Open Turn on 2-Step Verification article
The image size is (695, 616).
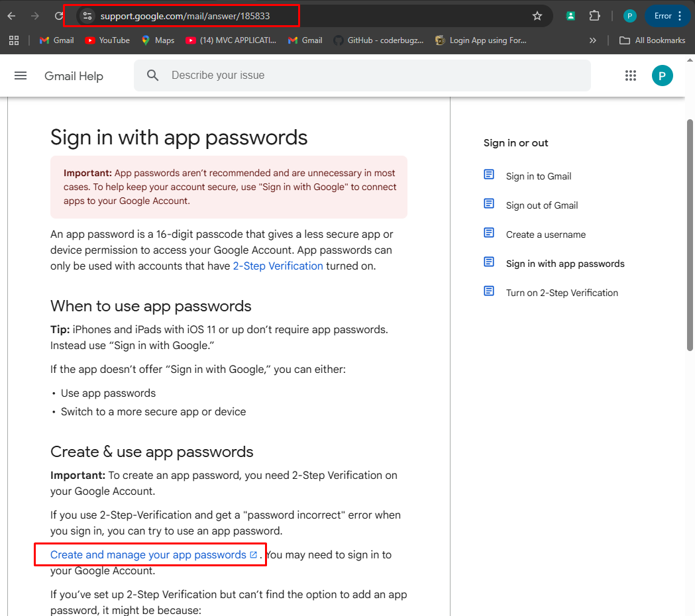[x=562, y=293]
